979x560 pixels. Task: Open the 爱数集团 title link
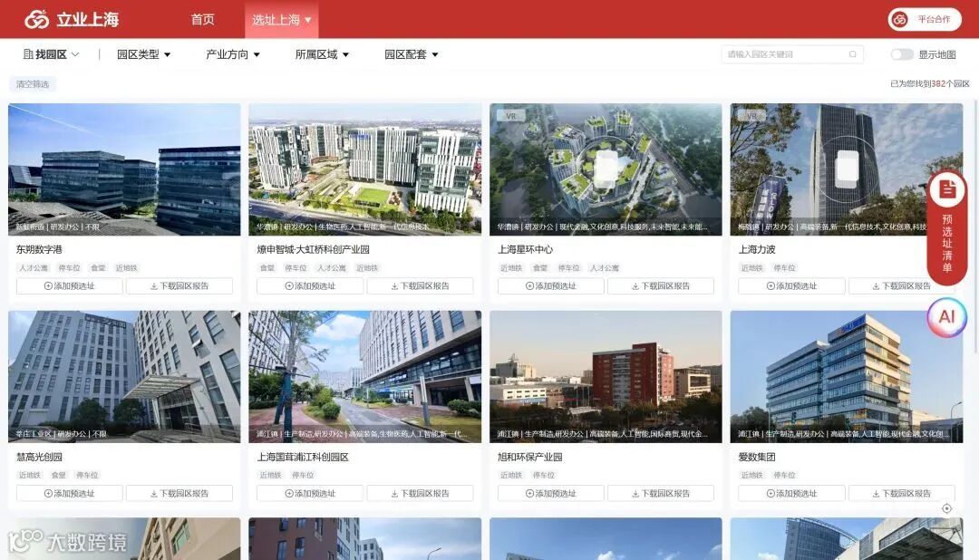(x=757, y=457)
